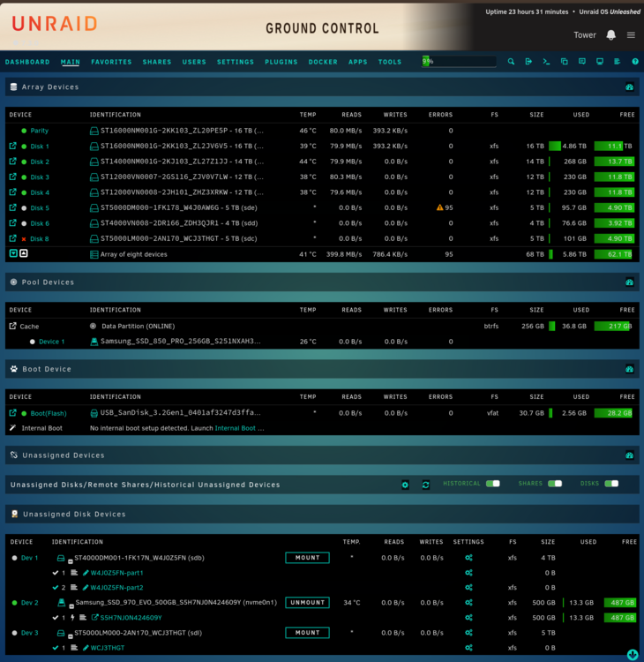Screen dimensions: 644x662
Task: Click the spin up arrow for array devices
Action: click(x=24, y=253)
